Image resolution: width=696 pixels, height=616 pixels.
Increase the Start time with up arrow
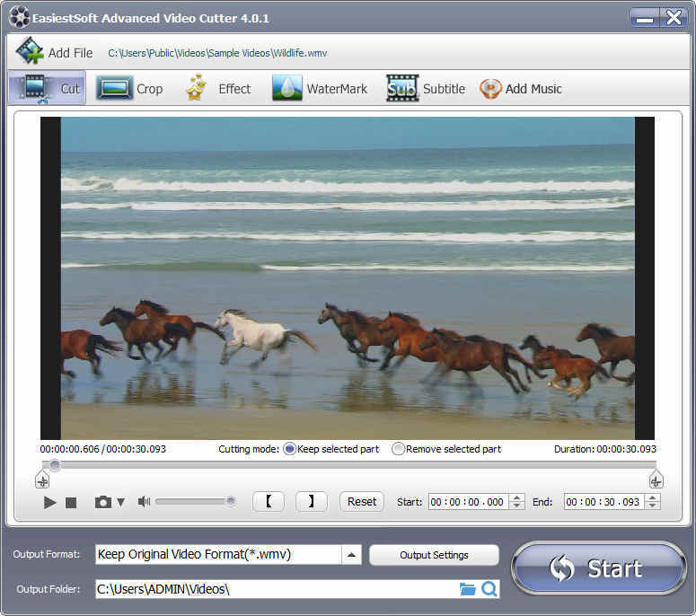tap(516, 497)
